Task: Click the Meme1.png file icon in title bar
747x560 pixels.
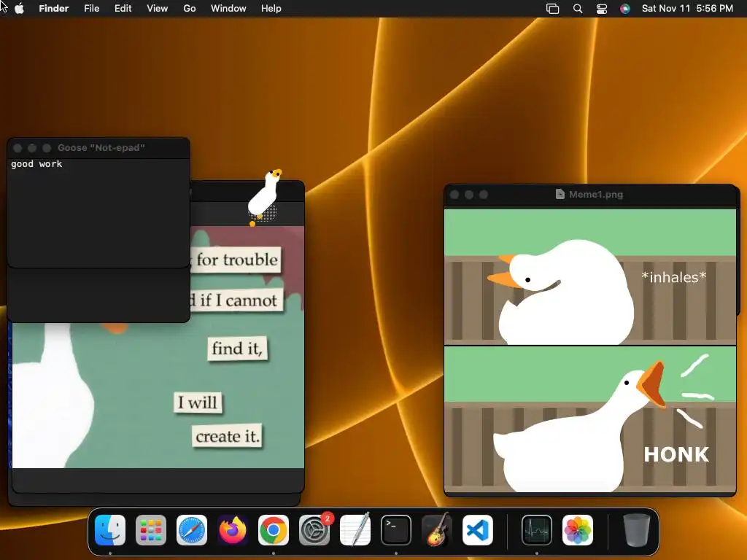Action: pyautogui.click(x=560, y=194)
